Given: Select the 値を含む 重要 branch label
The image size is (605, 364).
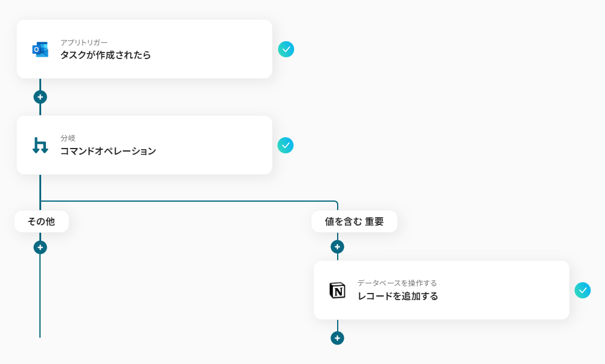Looking at the screenshot, I should tap(354, 221).
